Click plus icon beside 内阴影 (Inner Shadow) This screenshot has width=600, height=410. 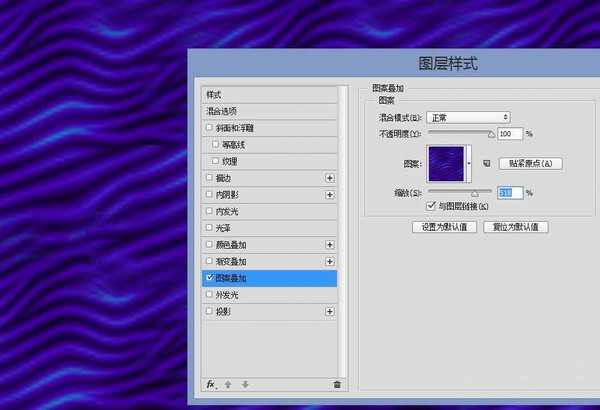(x=329, y=194)
